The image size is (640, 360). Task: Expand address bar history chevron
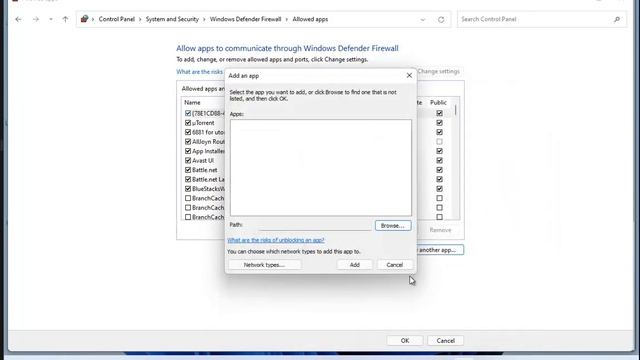(423, 20)
